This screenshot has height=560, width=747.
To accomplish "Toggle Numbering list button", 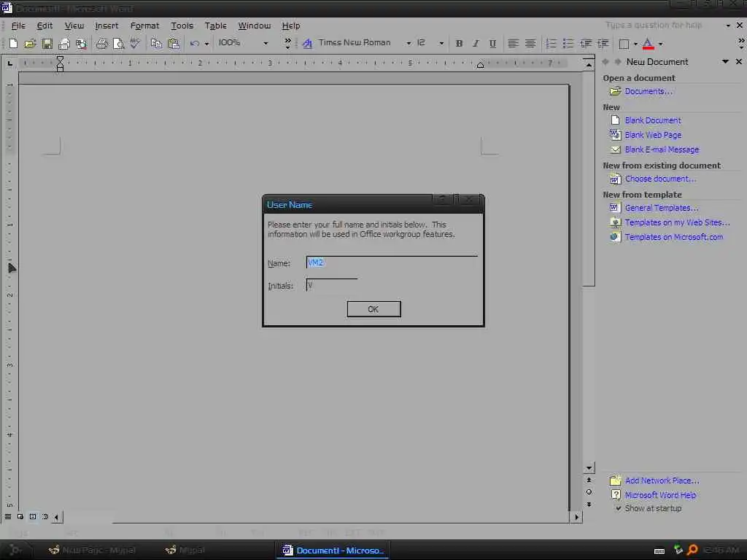I will tap(551, 44).
